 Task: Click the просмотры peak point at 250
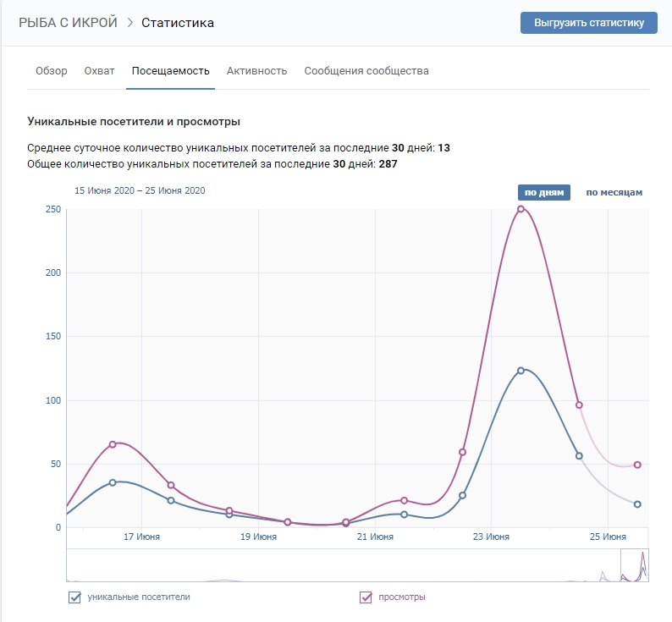tap(521, 209)
